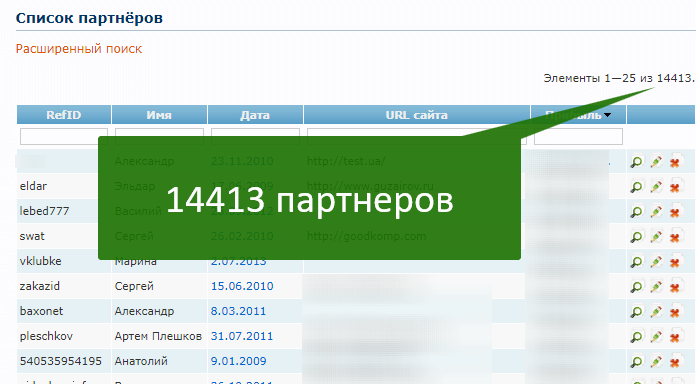View magnifier icon for pleschkov row

(636, 337)
